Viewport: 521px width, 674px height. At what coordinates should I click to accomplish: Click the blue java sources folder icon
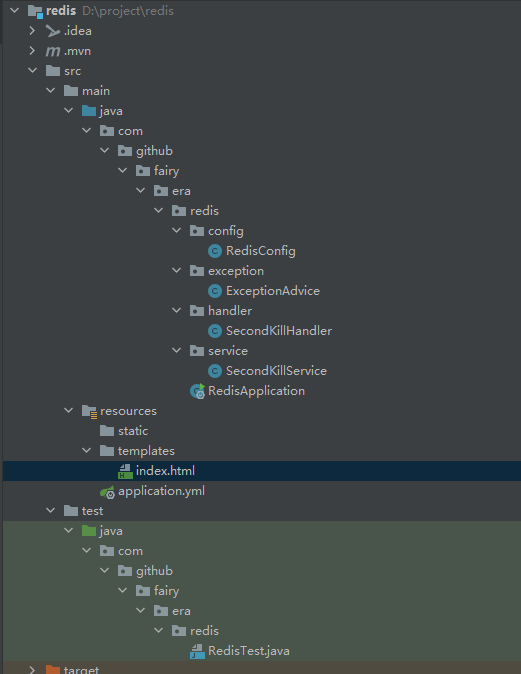click(89, 111)
